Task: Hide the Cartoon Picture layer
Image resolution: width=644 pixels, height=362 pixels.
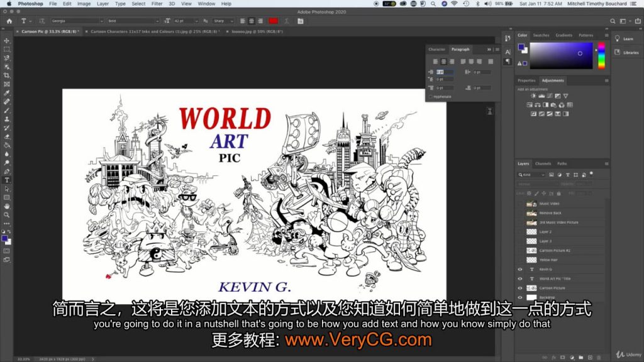Action: (x=520, y=288)
